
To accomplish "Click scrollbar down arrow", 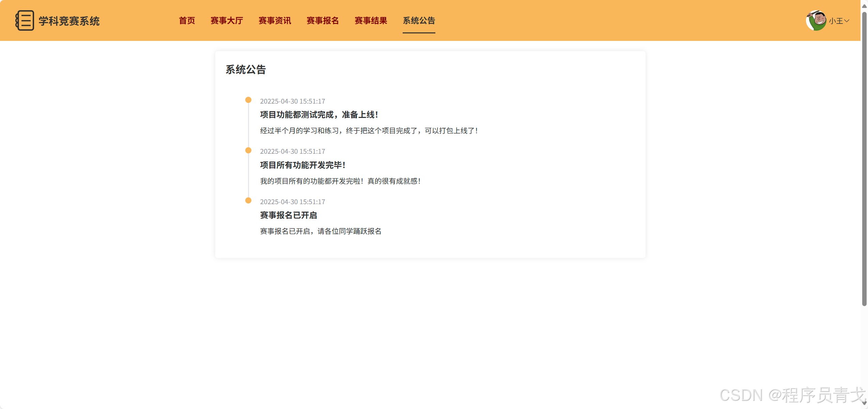I will click(864, 404).
